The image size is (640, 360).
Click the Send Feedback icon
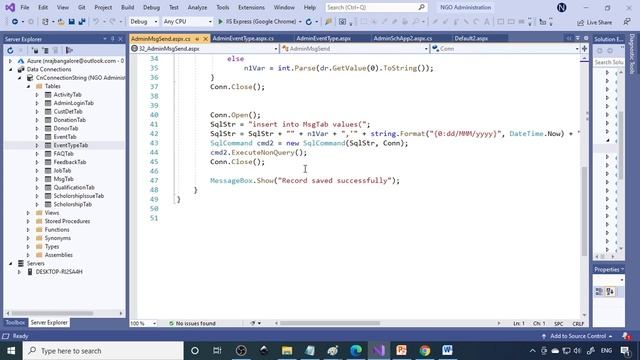coord(627,22)
